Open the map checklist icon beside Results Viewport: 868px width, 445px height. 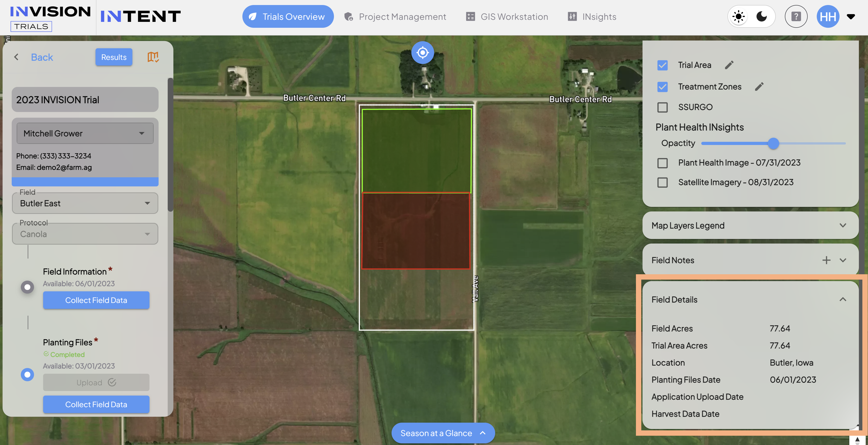tap(153, 57)
